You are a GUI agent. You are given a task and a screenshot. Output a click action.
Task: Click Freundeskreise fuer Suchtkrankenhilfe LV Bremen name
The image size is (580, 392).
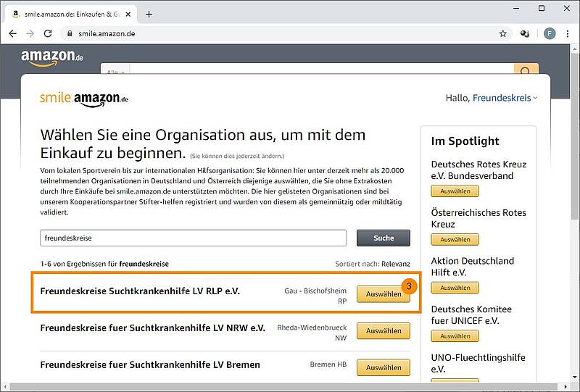150,364
